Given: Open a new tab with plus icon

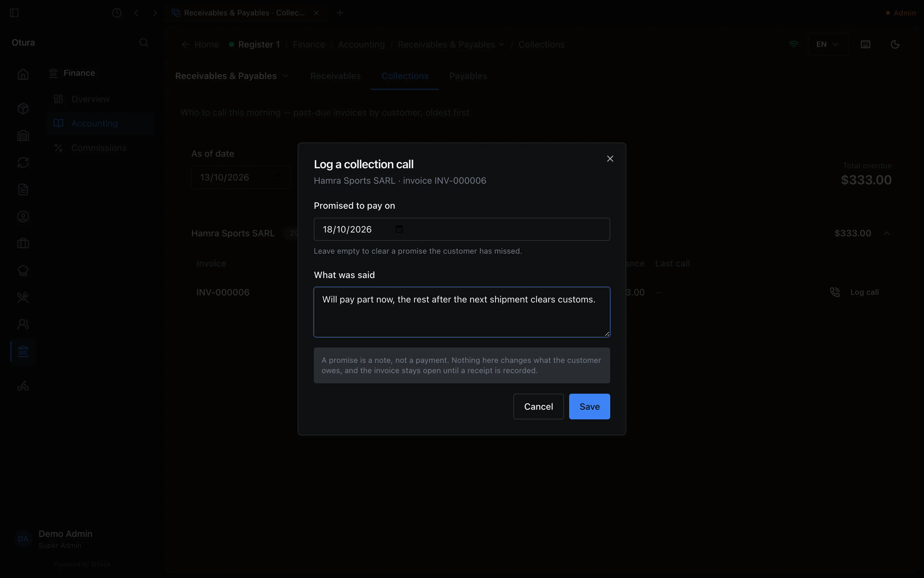Looking at the screenshot, I should click(340, 13).
